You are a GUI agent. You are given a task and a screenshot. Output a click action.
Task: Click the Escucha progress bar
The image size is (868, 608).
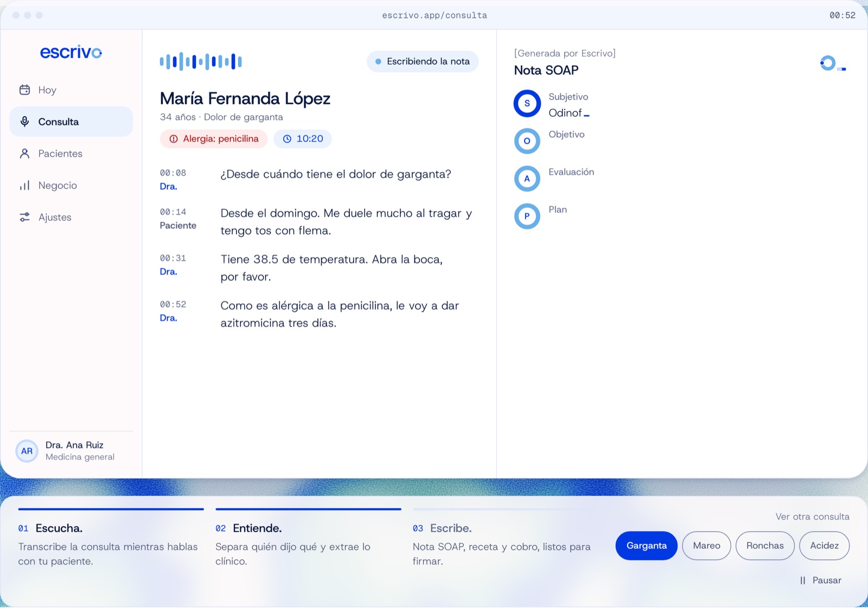[111, 509]
